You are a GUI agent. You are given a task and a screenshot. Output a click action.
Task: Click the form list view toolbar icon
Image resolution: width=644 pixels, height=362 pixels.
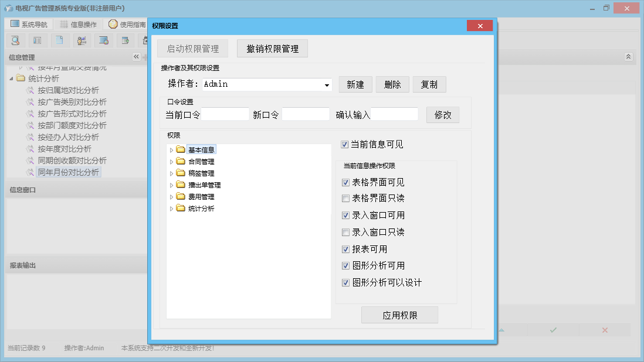point(38,40)
